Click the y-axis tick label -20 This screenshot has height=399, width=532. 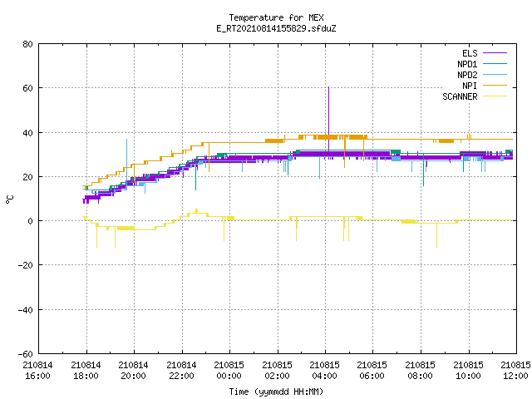pyautogui.click(x=26, y=265)
